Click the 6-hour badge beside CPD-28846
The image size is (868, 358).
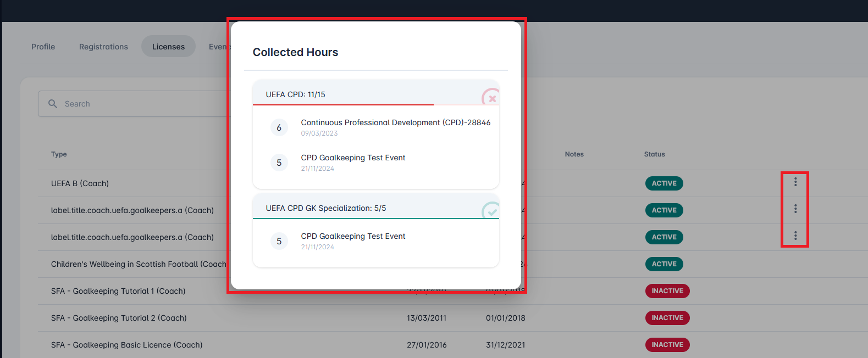click(279, 127)
